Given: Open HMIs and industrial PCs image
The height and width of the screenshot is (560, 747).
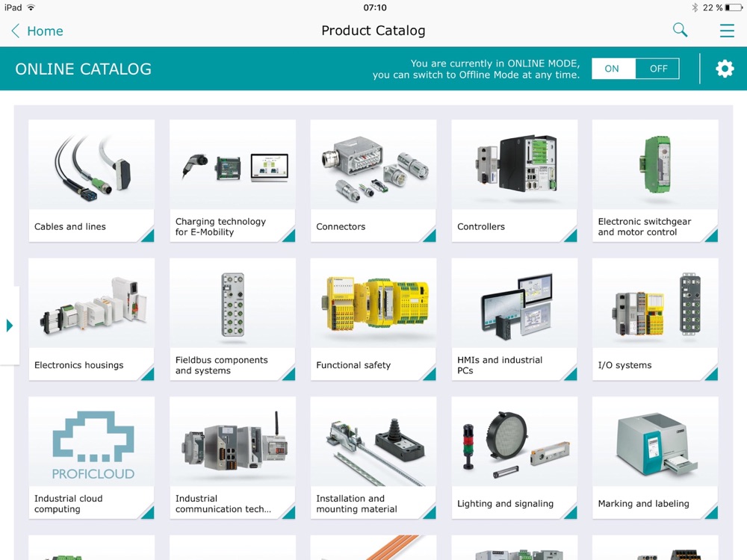Looking at the screenshot, I should 515,303.
